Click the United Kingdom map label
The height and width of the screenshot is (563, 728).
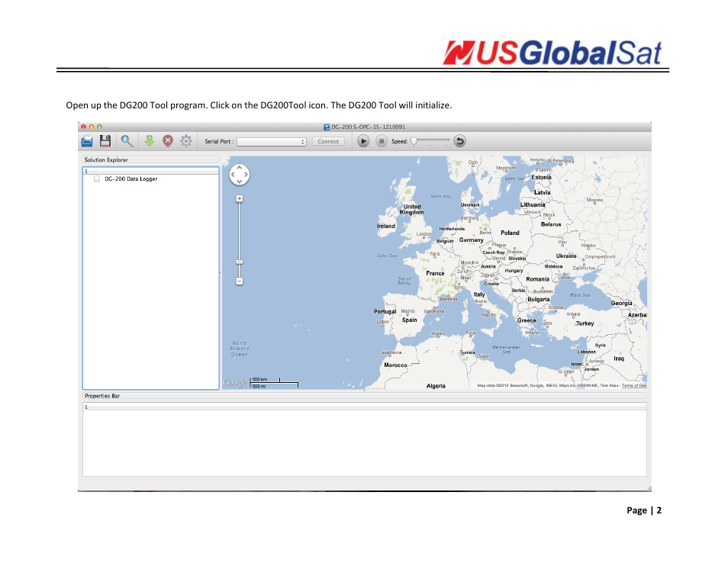412,209
